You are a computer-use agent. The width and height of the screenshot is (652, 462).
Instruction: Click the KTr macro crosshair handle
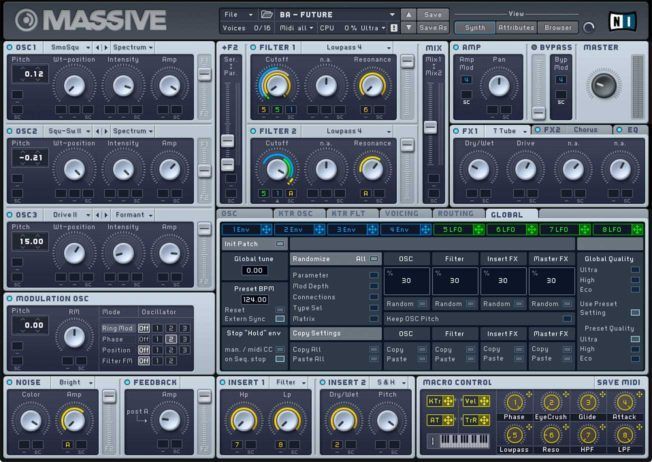tap(448, 401)
